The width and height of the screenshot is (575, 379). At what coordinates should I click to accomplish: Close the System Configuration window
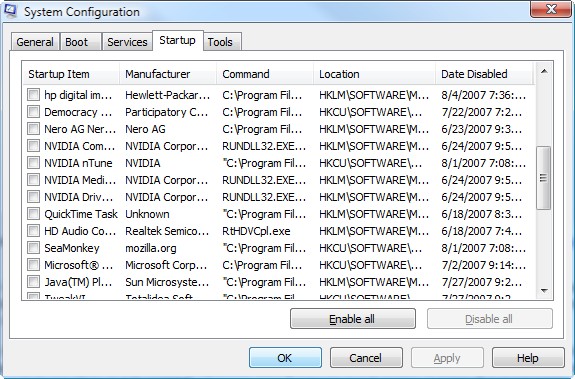click(551, 9)
